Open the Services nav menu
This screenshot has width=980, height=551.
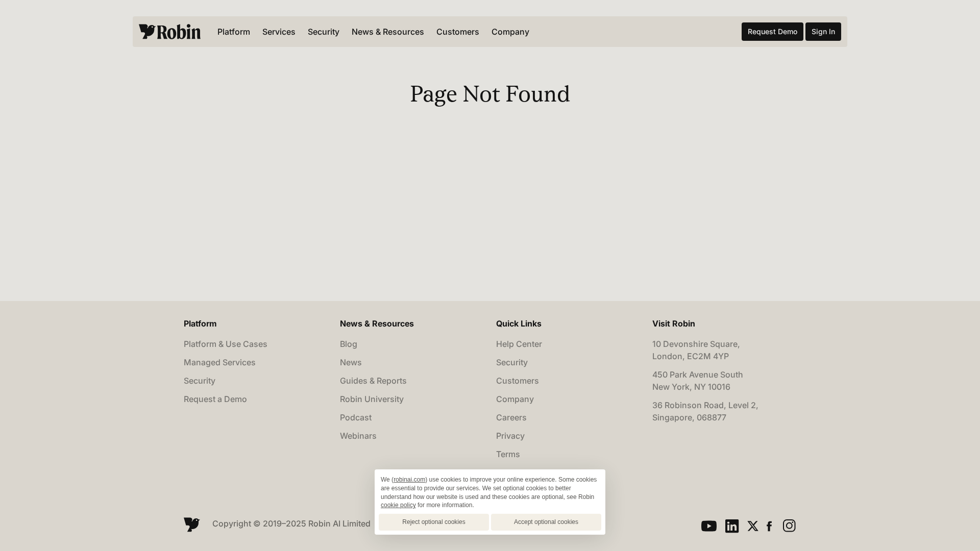coord(279,32)
